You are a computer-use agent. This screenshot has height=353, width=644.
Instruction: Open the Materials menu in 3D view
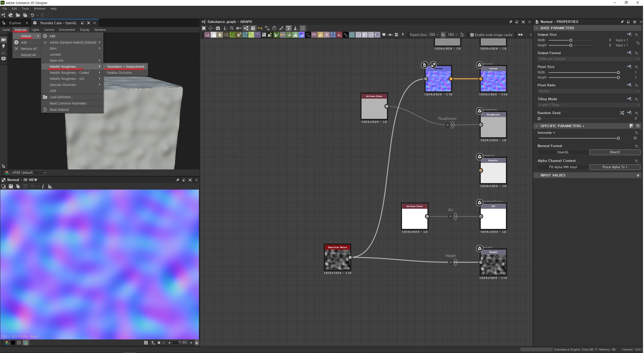pyautogui.click(x=21, y=30)
